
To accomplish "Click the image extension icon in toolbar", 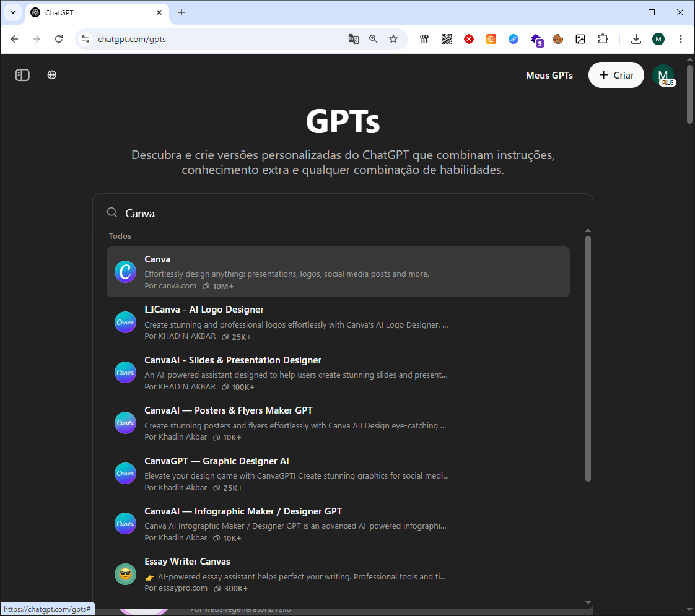I will point(580,39).
